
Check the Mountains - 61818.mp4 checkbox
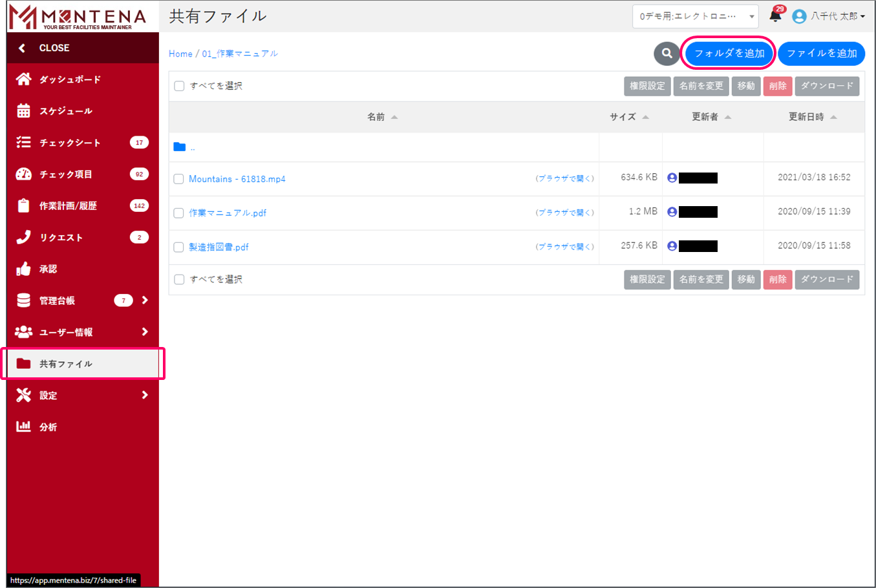coord(179,179)
